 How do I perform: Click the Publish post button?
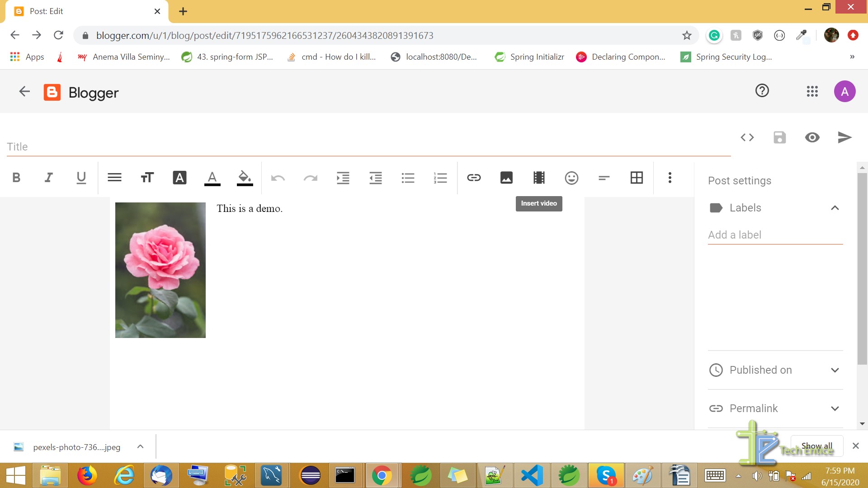pyautogui.click(x=845, y=138)
